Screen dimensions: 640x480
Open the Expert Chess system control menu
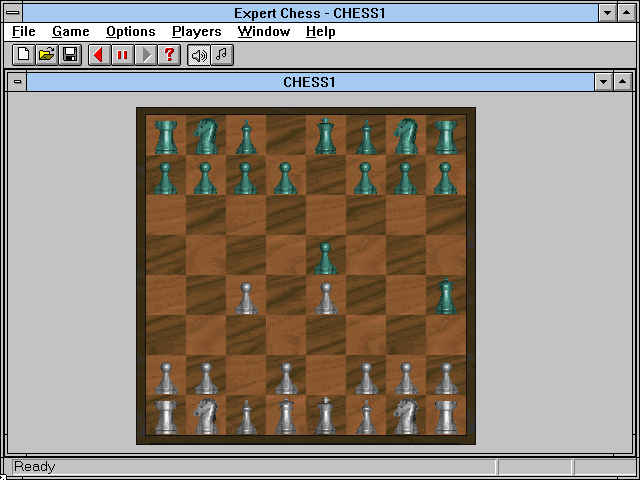[13, 13]
